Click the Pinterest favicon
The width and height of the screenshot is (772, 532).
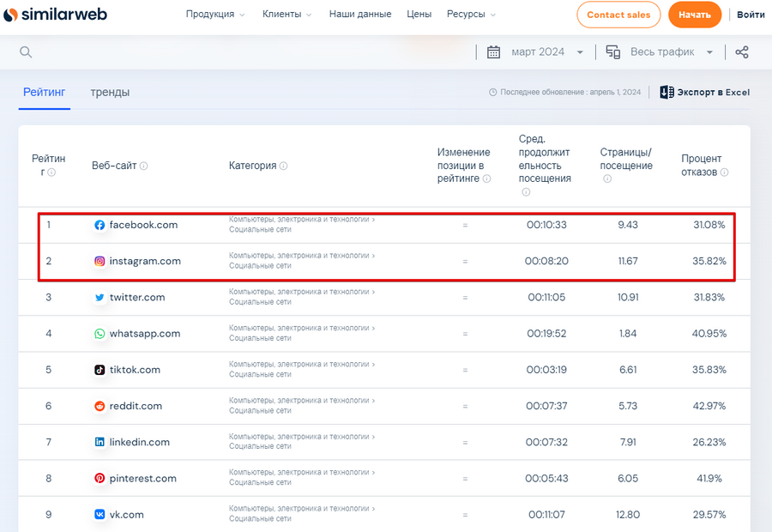[x=100, y=478]
